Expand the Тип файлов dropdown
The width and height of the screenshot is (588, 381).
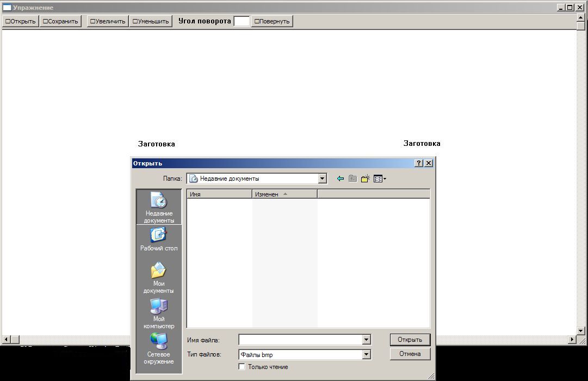366,354
